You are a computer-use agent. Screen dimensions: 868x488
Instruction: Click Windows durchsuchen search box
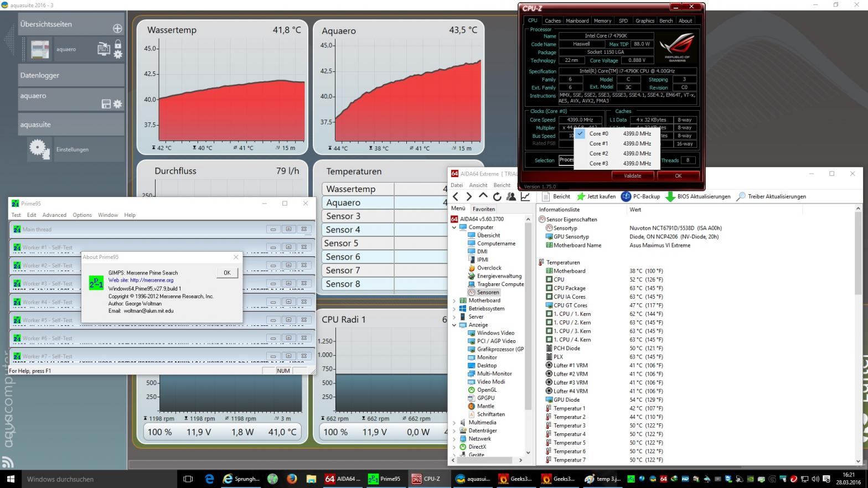pos(100,479)
